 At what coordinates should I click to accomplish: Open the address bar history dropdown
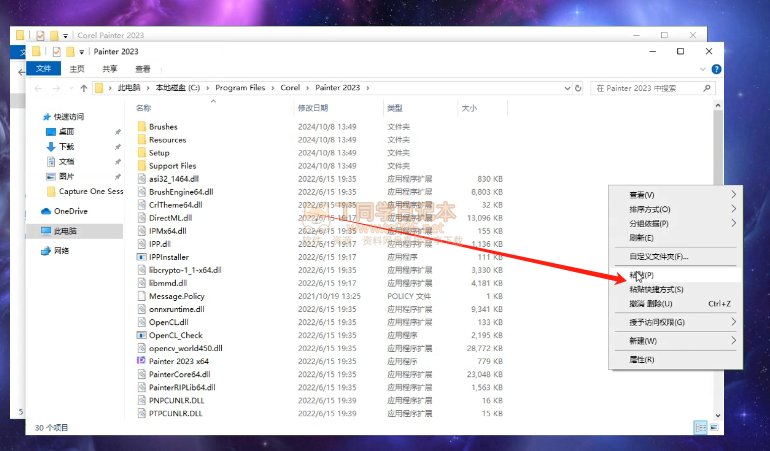click(567, 88)
